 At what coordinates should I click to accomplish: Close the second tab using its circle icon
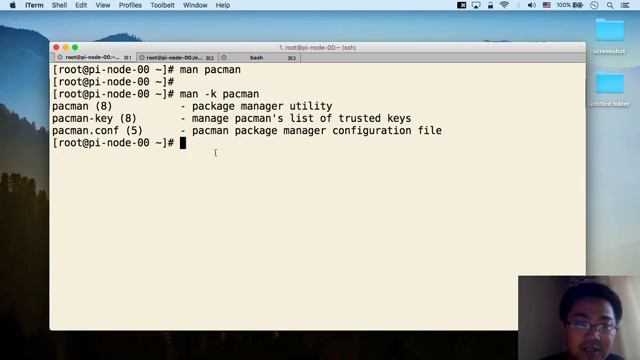142,58
